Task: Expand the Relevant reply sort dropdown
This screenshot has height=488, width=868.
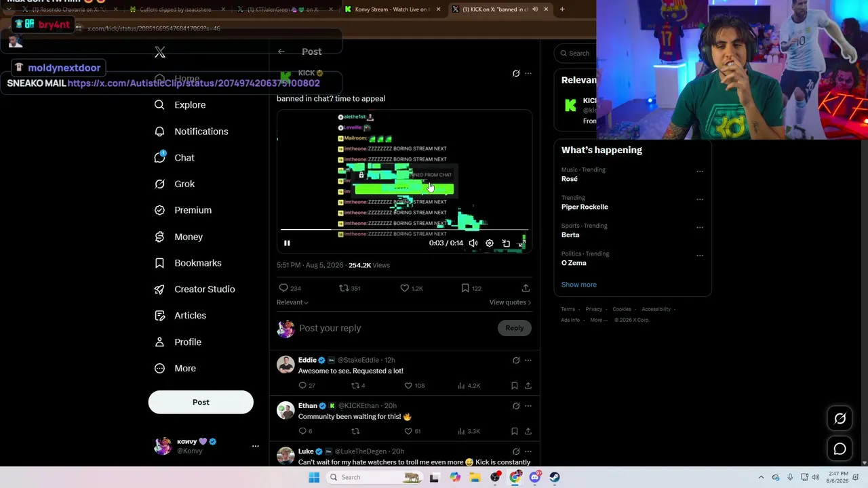Action: click(292, 302)
